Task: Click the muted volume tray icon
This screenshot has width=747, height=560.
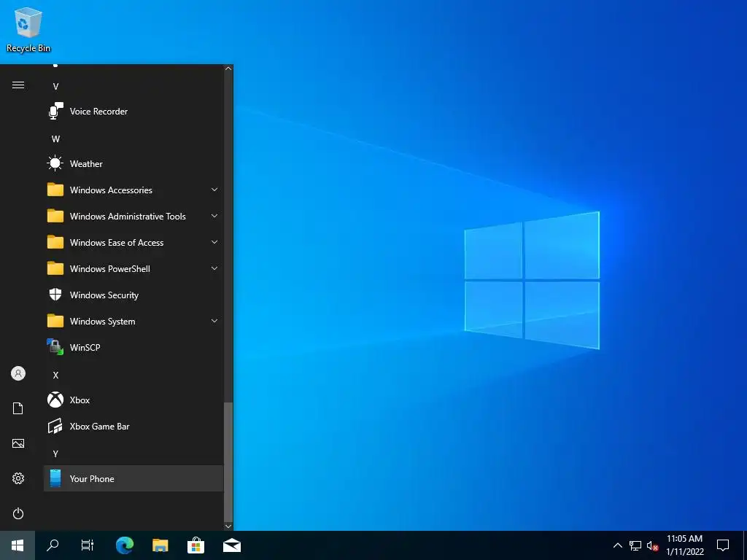Action: [x=652, y=545]
